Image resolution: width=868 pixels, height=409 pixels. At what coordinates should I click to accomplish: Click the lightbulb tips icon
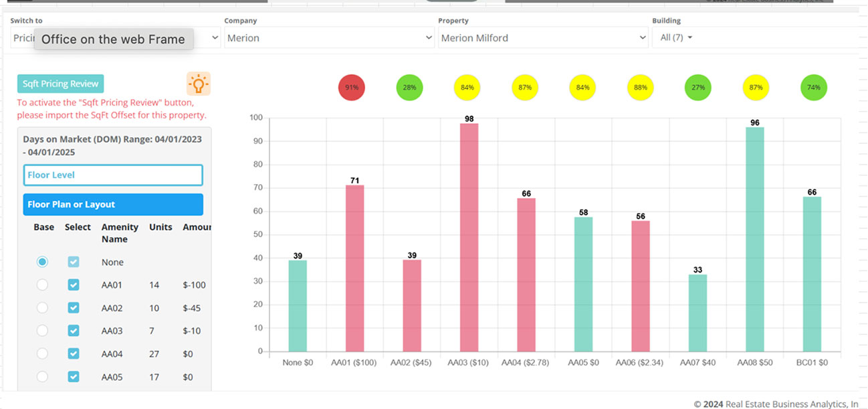pos(198,84)
